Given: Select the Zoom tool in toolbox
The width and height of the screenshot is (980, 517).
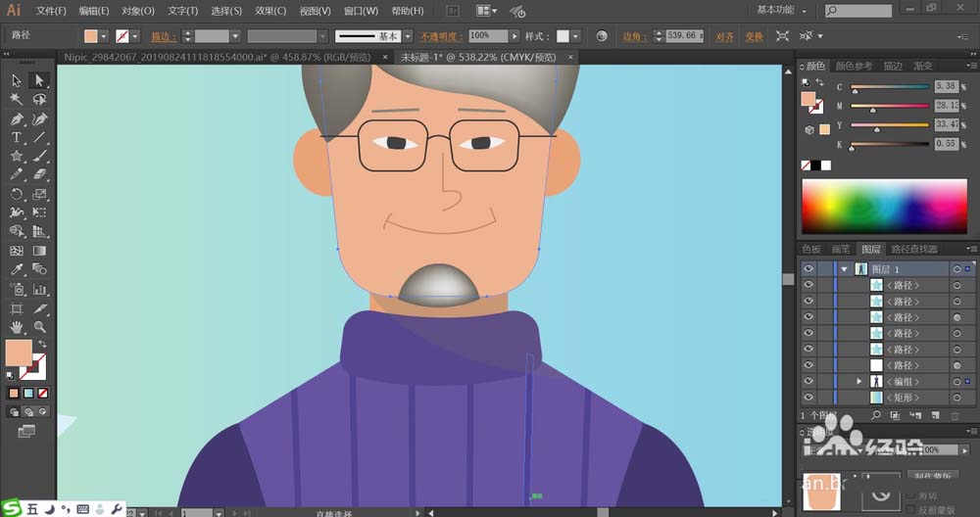Looking at the screenshot, I should (x=39, y=327).
